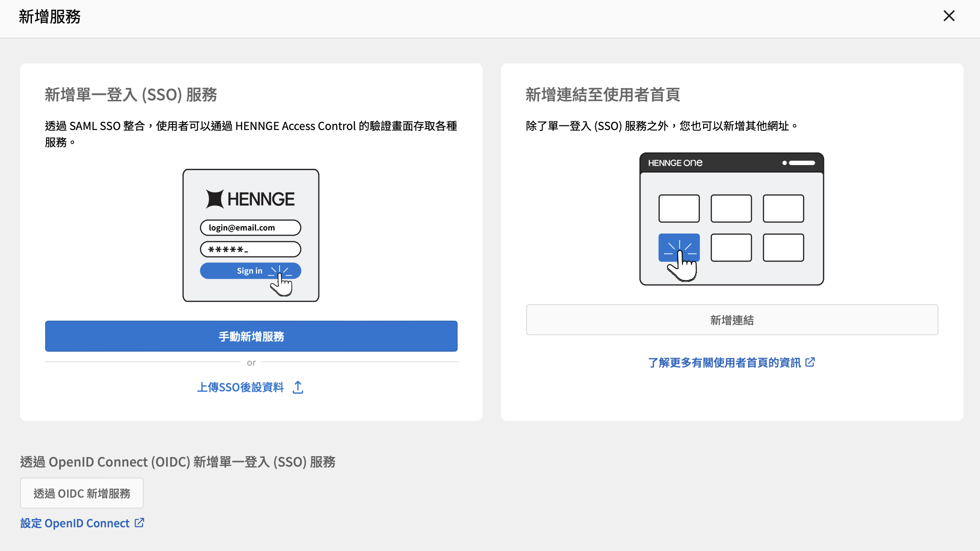Viewport: 980px width, 551px height.
Task: Click the HENNGE sign-in illustration
Action: click(x=251, y=235)
